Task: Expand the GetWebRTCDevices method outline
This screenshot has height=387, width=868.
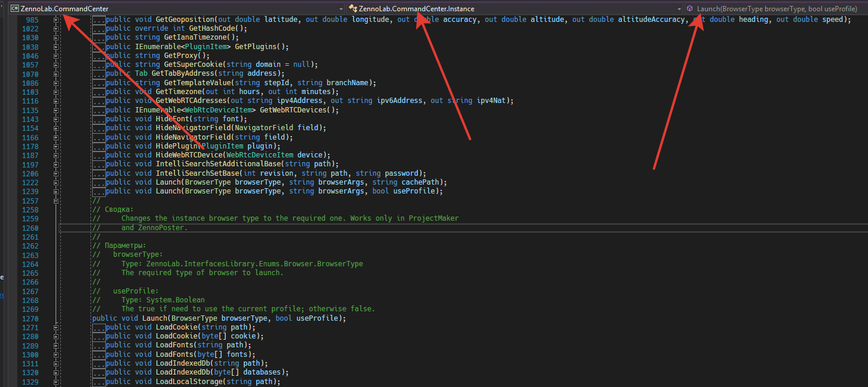Action: [56, 110]
